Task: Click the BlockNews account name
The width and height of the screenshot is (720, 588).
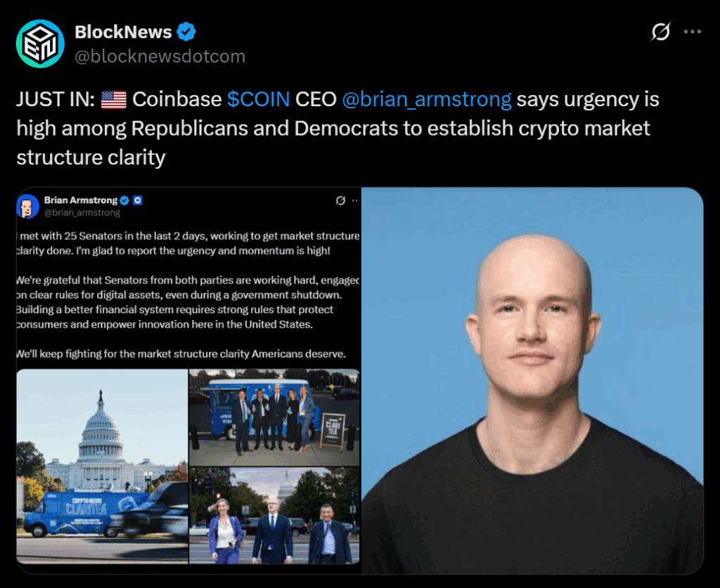Action: point(123,32)
